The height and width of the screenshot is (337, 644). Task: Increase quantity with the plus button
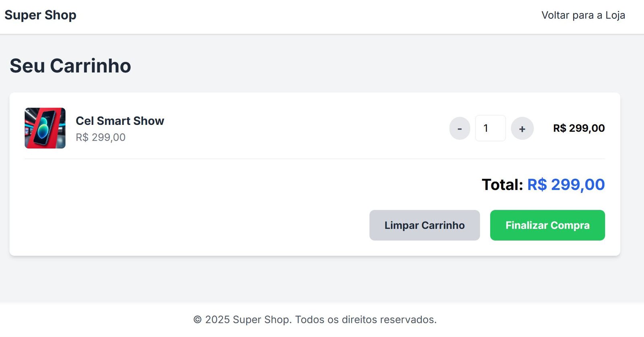(x=522, y=128)
